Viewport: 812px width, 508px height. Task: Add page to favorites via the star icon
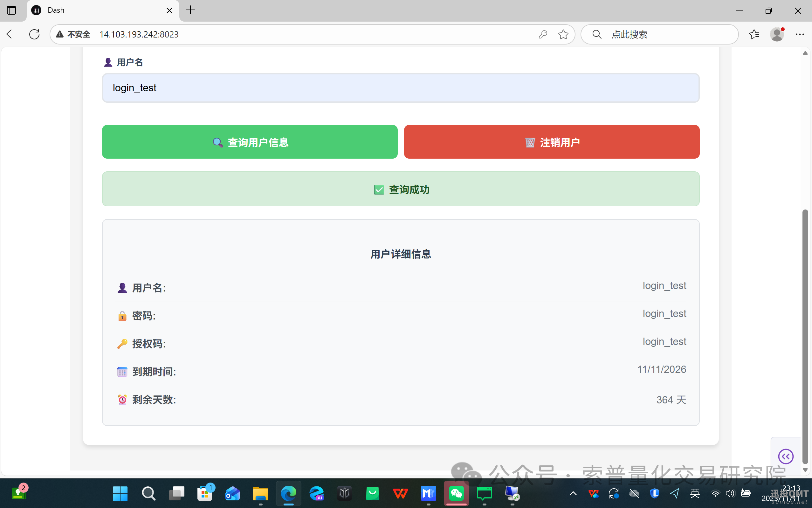(563, 34)
